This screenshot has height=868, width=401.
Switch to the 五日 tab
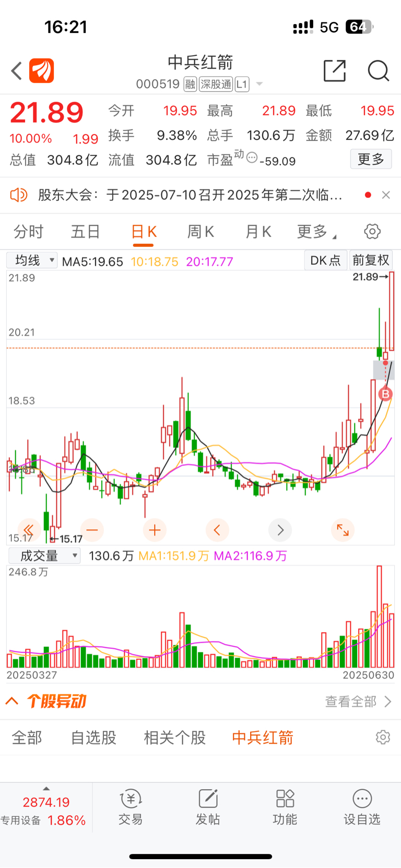86,231
